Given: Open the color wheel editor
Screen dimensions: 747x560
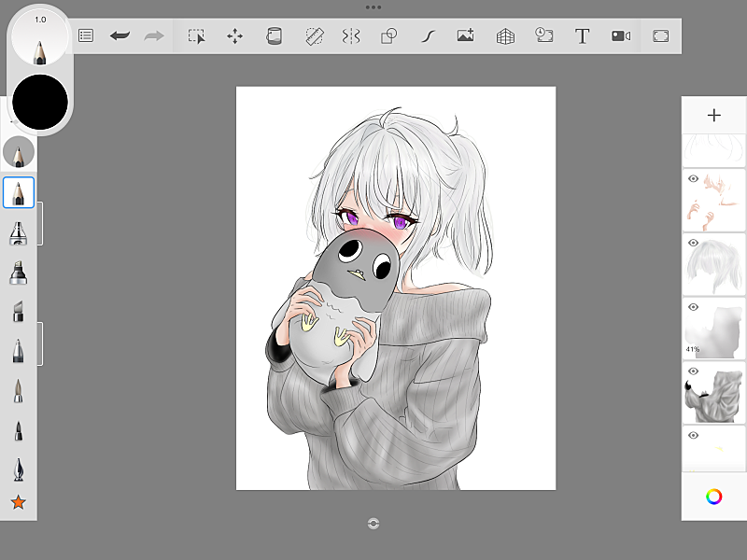Looking at the screenshot, I should click(713, 497).
